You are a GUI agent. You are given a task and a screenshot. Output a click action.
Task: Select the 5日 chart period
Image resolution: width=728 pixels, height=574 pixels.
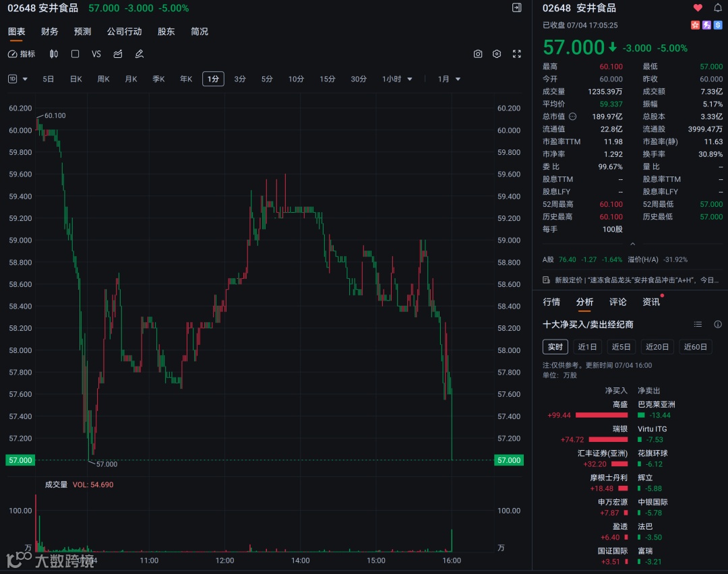point(49,79)
